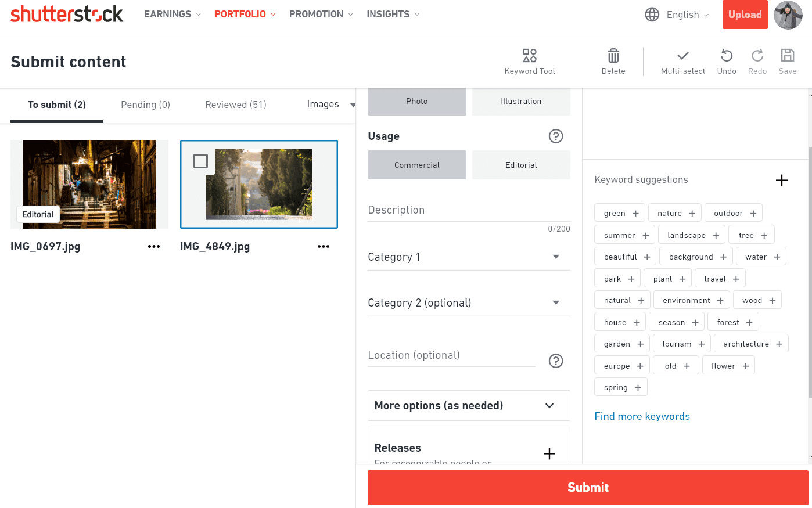Open the Keyword Tool
This screenshot has height=508, width=812.
[x=530, y=62]
